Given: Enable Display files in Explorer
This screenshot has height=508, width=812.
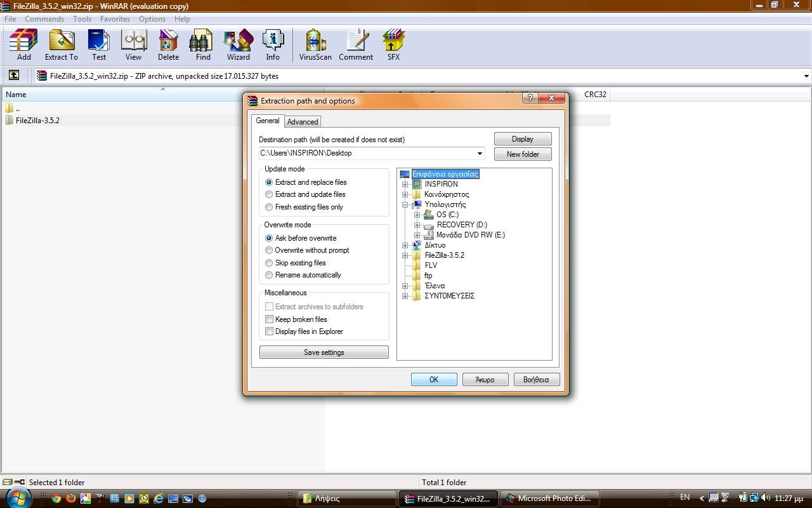Looking at the screenshot, I should pyautogui.click(x=269, y=331).
